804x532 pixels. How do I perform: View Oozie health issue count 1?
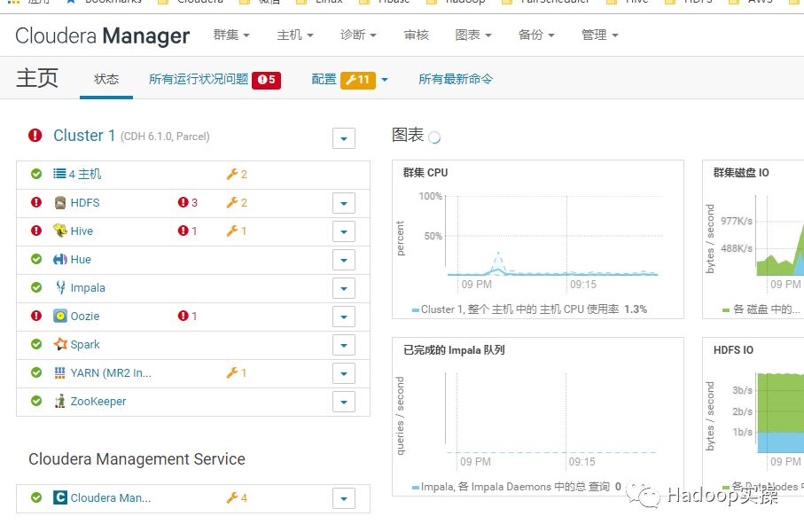tap(188, 316)
